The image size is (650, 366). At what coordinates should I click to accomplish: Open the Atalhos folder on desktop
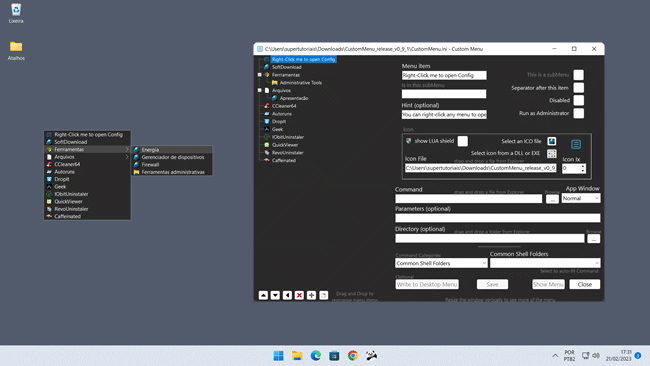(x=16, y=51)
